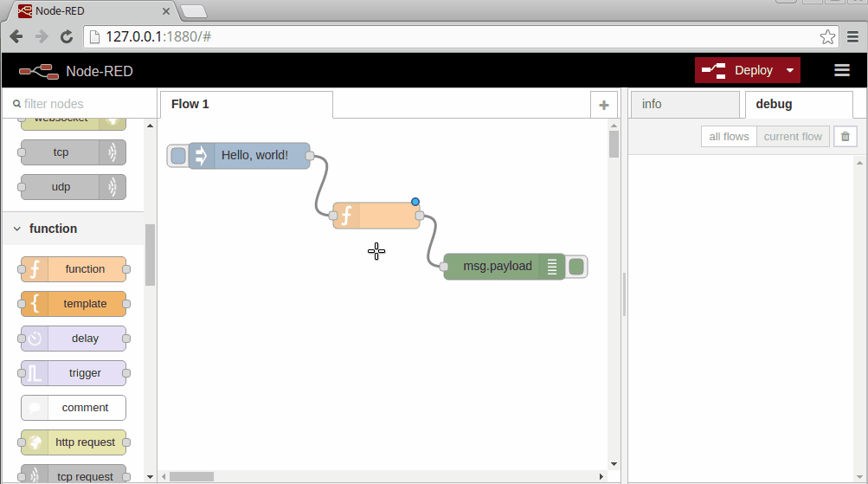
Task: Click the browser back arrow
Action: click(x=16, y=36)
